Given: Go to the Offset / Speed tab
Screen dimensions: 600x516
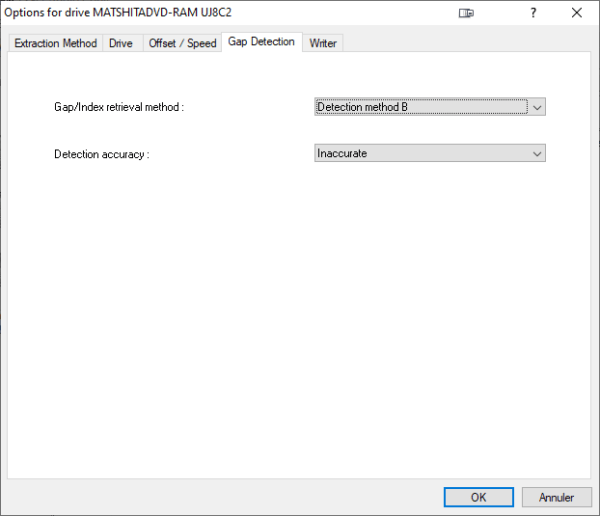Looking at the screenshot, I should coord(183,43).
